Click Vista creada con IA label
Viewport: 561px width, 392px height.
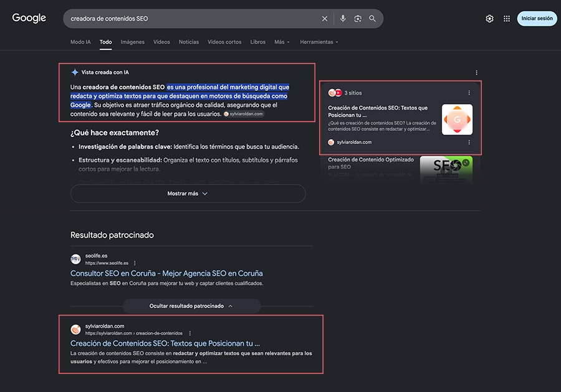105,72
